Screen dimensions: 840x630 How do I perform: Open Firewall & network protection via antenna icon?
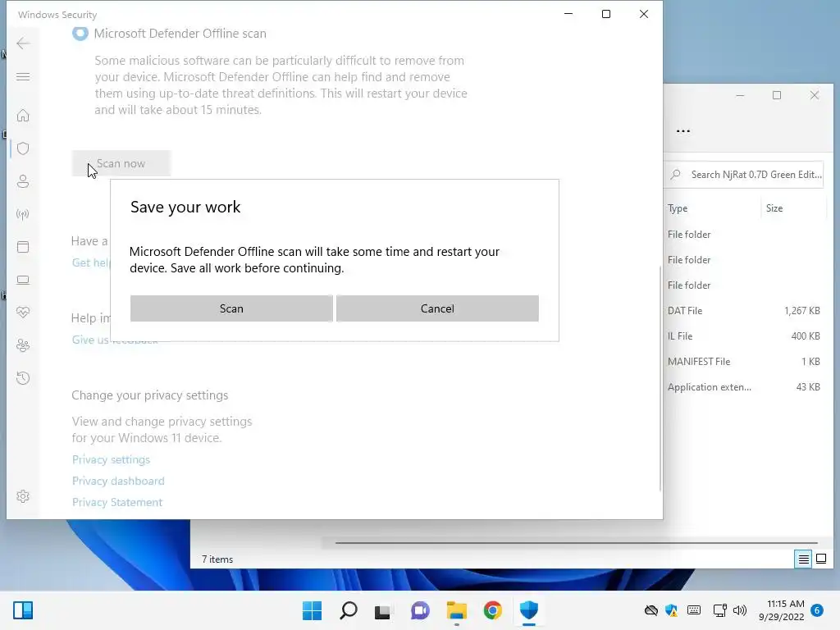23,214
